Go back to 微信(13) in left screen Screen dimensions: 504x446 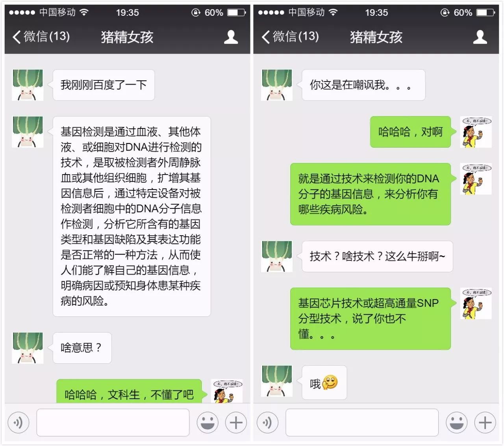tap(41, 37)
